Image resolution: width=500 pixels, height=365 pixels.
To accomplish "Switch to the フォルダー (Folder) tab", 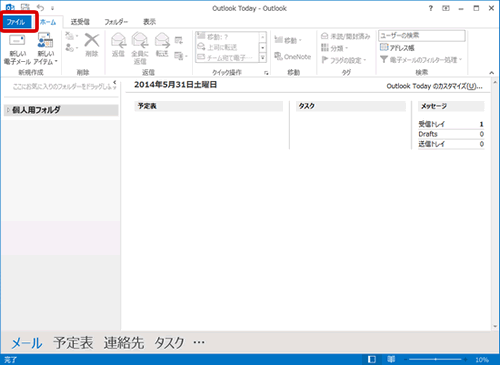I will 116,22.
